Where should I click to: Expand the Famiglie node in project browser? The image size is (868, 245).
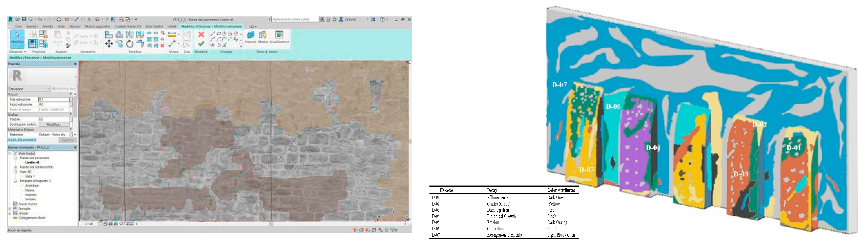(10, 209)
